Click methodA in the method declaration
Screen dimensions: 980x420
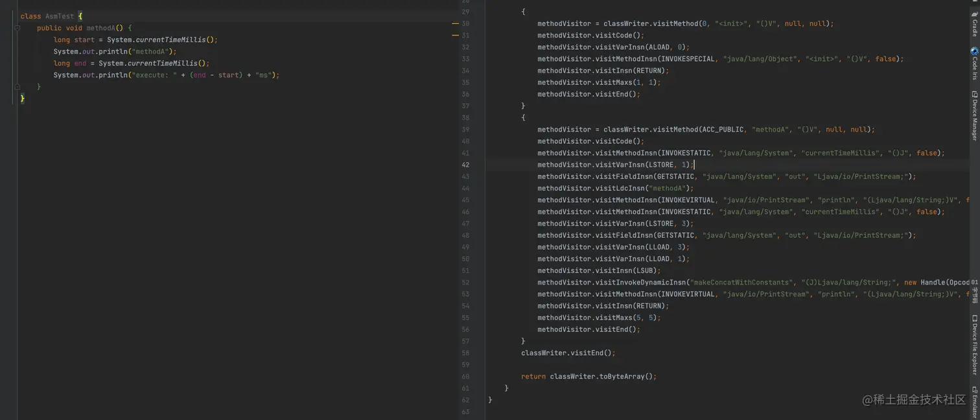pos(100,28)
